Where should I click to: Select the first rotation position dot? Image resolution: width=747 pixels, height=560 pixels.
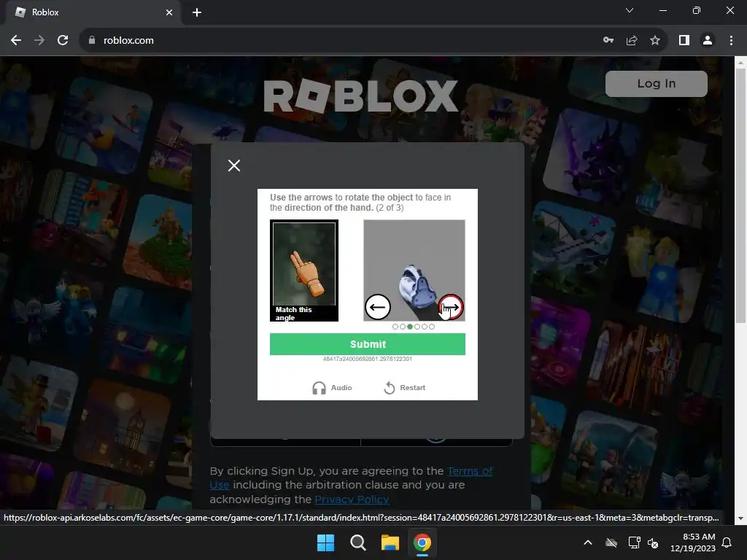pyautogui.click(x=395, y=327)
